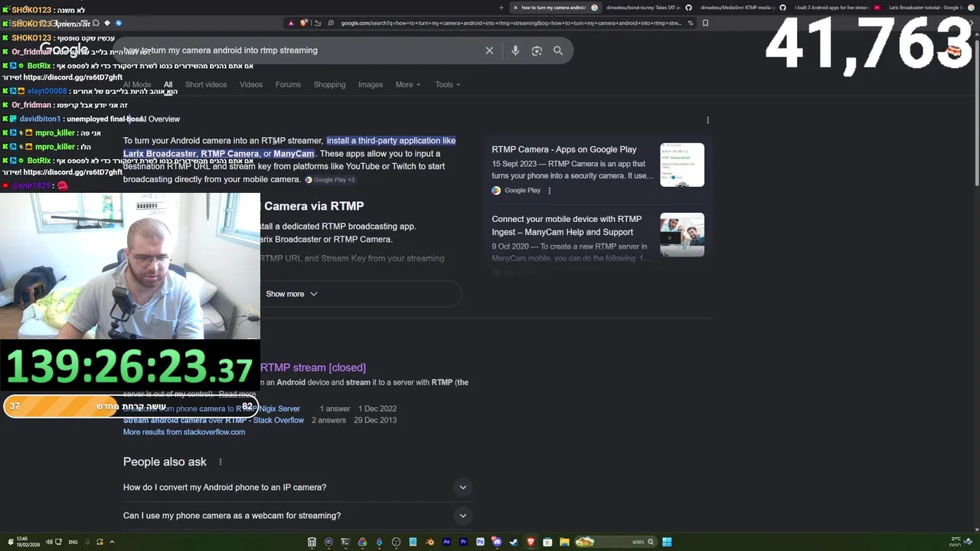Viewport: 980px width, 551px height.
Task: Click the browser address bar URL
Action: tap(511, 23)
